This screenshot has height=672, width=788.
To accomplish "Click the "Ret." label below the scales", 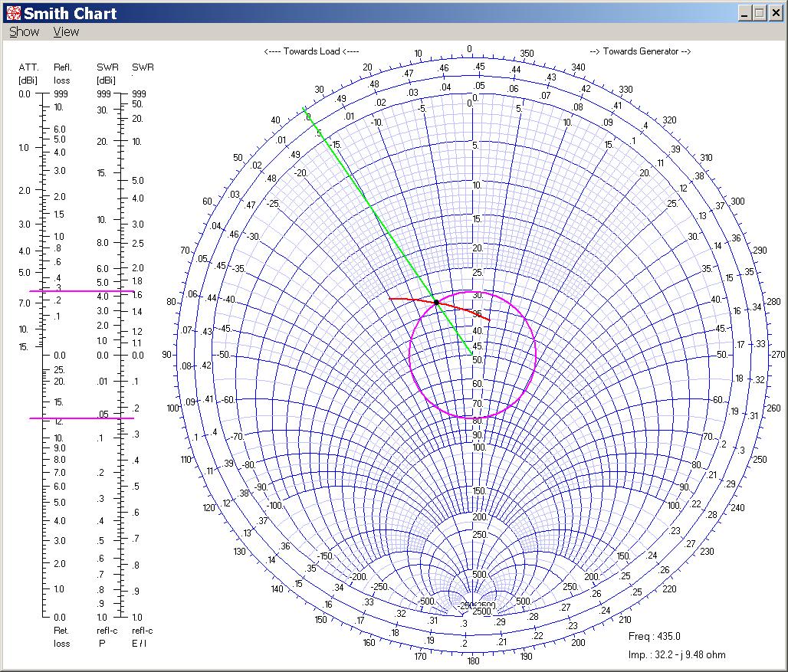I will (x=61, y=631).
